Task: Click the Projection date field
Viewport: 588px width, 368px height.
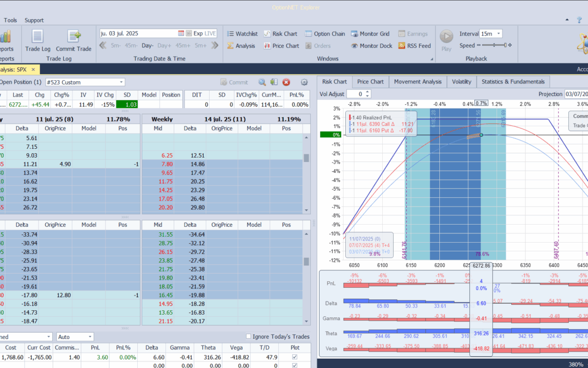Action: (576, 94)
